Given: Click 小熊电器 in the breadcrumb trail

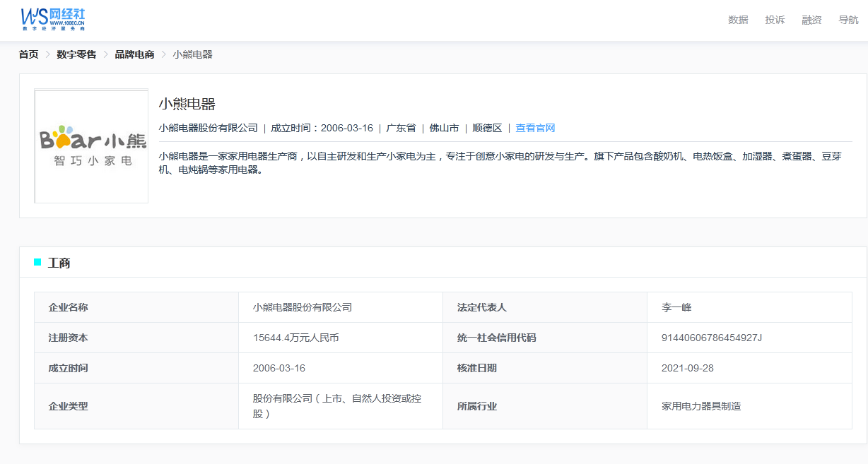Looking at the screenshot, I should coord(192,54).
